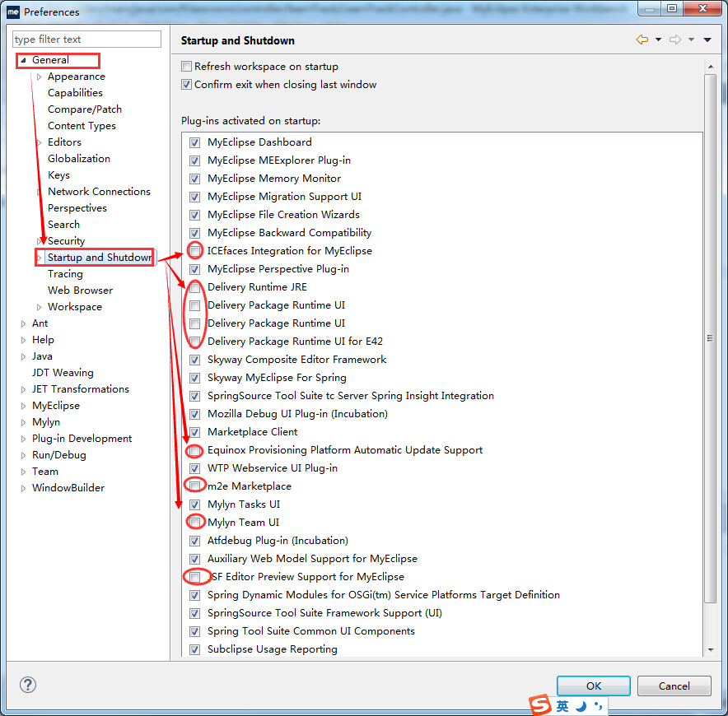Select Skyway MyEclipse For Spring row text
Image resolution: width=728 pixels, height=716 pixels.
click(277, 378)
